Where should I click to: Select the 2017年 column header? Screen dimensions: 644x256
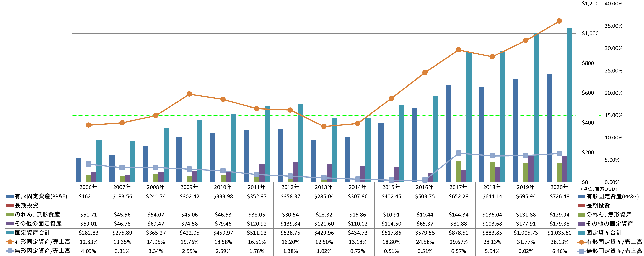pyautogui.click(x=458, y=187)
